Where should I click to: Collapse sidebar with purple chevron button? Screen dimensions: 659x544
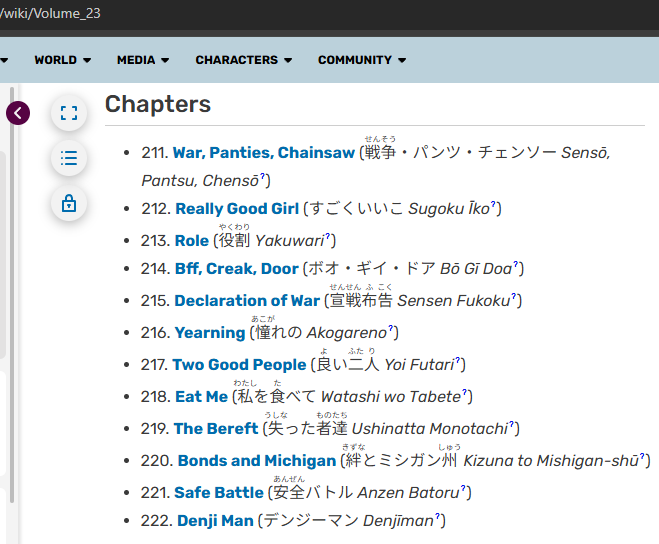pos(18,113)
